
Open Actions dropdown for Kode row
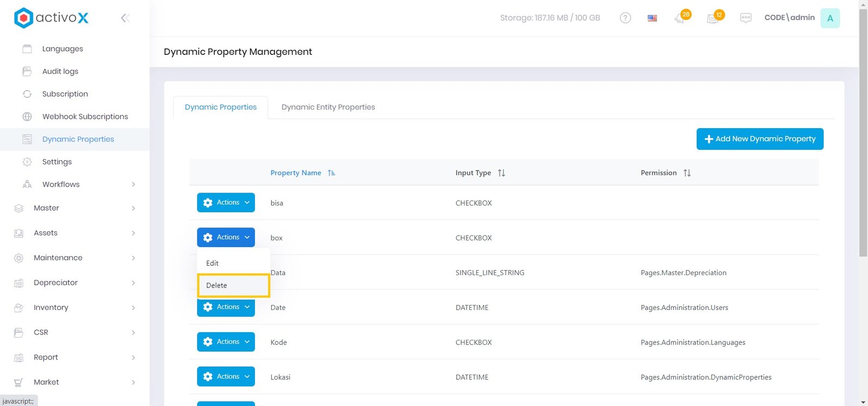point(226,342)
